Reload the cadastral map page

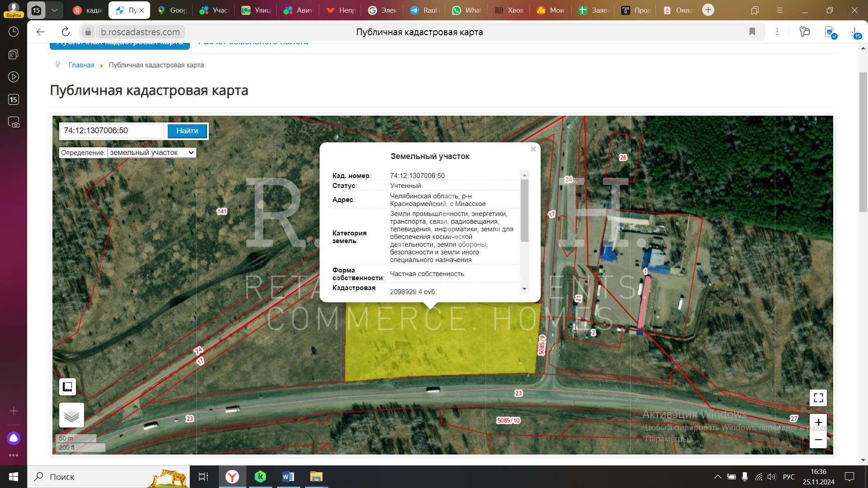66,32
